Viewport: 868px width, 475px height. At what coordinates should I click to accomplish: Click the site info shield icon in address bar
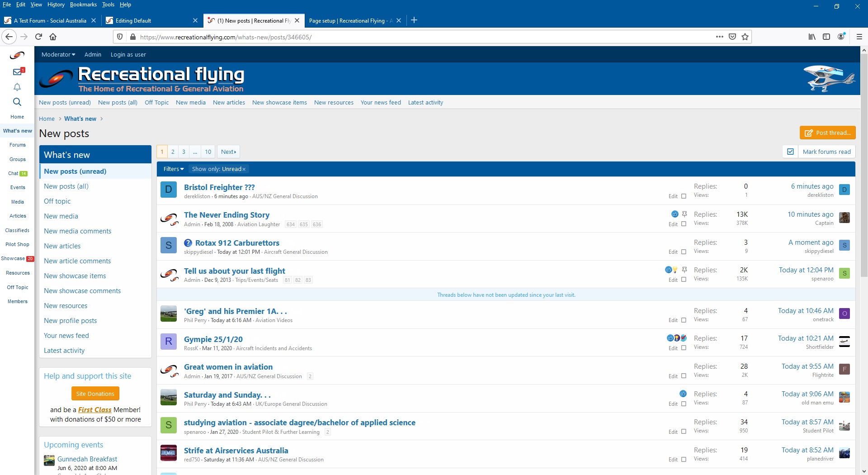120,37
